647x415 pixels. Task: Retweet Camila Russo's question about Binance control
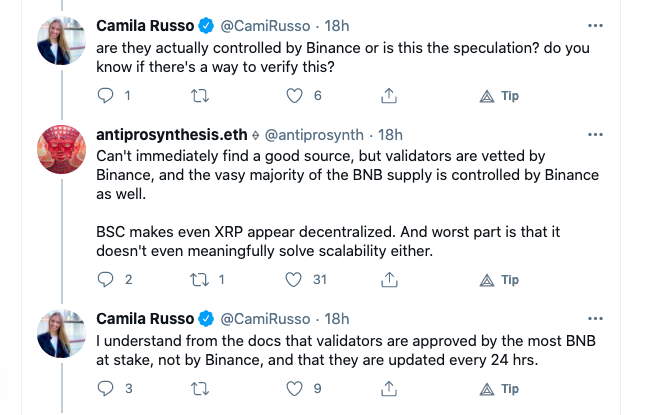(x=200, y=96)
